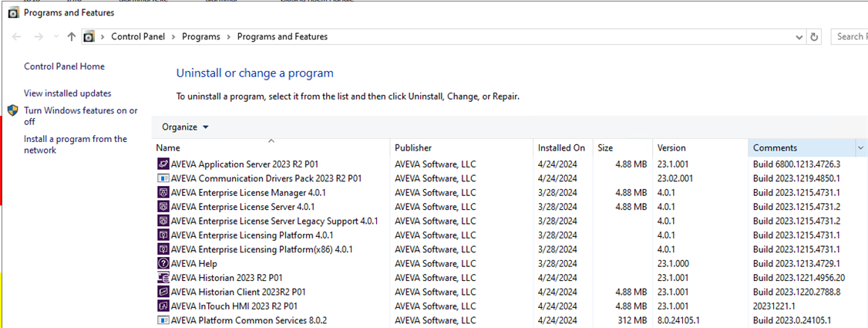
Task: Select AVEVA Enterprise Licensing Platform 4.0.1 name
Action: (x=252, y=235)
